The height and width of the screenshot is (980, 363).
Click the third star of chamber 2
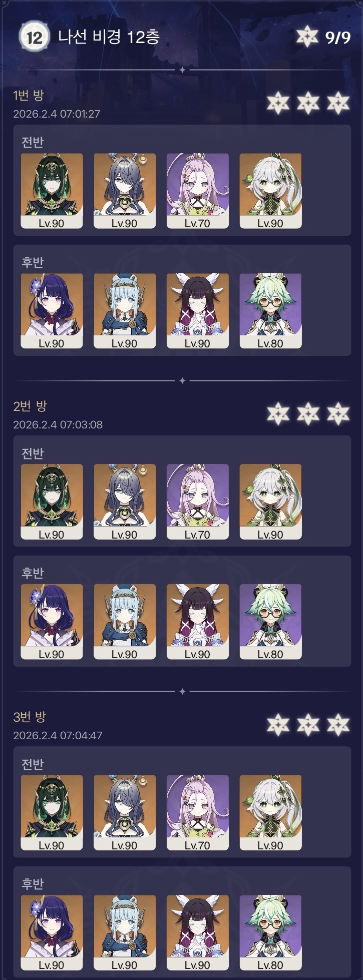point(338,413)
